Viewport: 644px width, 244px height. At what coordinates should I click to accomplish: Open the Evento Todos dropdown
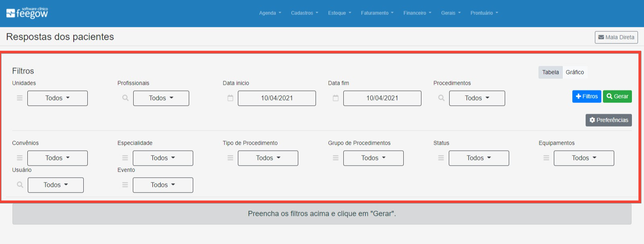click(163, 185)
